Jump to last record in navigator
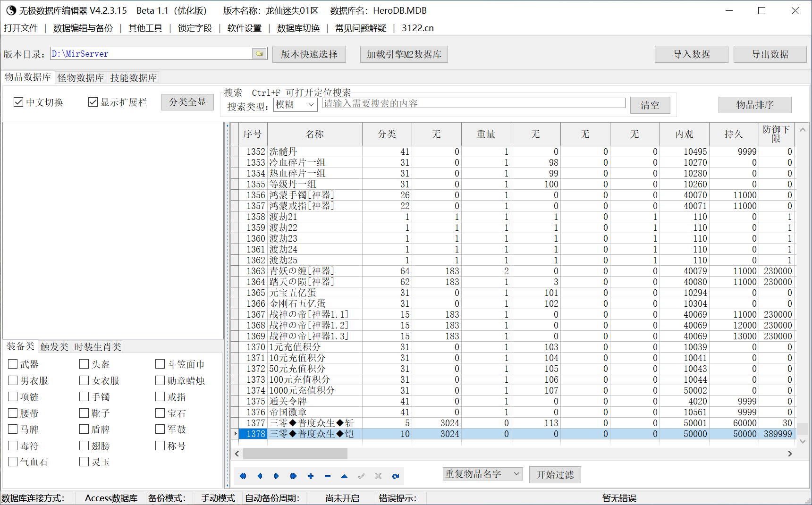This screenshot has width=812, height=505. click(293, 476)
